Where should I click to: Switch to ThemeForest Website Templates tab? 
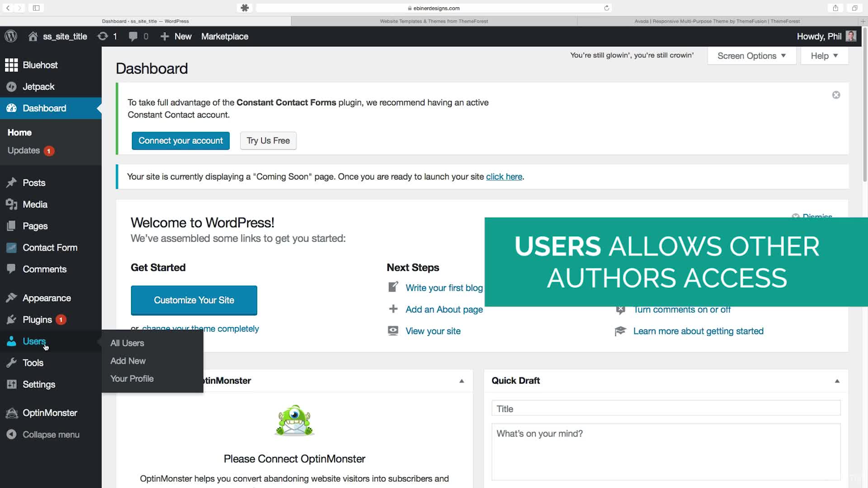tap(434, 21)
